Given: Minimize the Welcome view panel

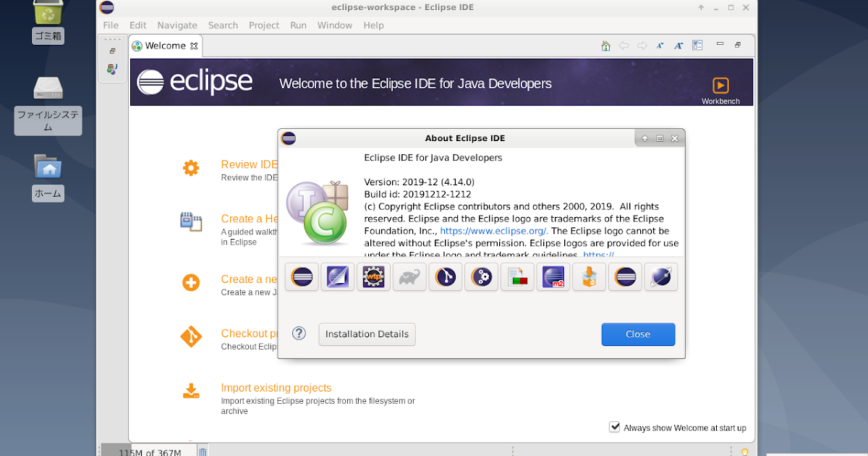Looking at the screenshot, I should (x=720, y=45).
